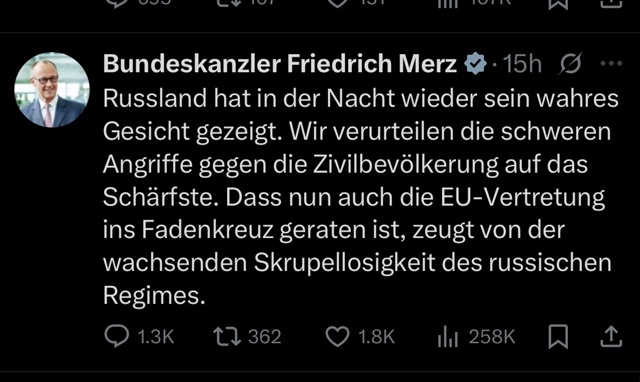
Task: Open Friedrich Merz profile picture
Action: click(52, 90)
